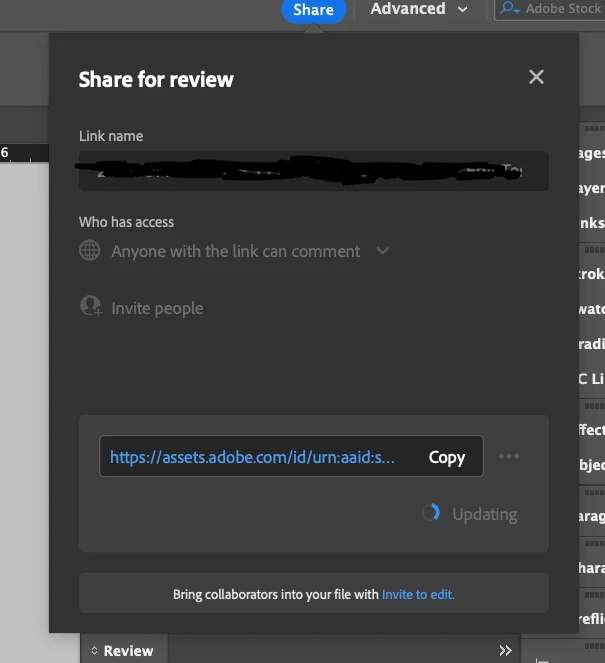Click the assets.adobe.com review link
This screenshot has width=605, height=663.
coord(252,457)
